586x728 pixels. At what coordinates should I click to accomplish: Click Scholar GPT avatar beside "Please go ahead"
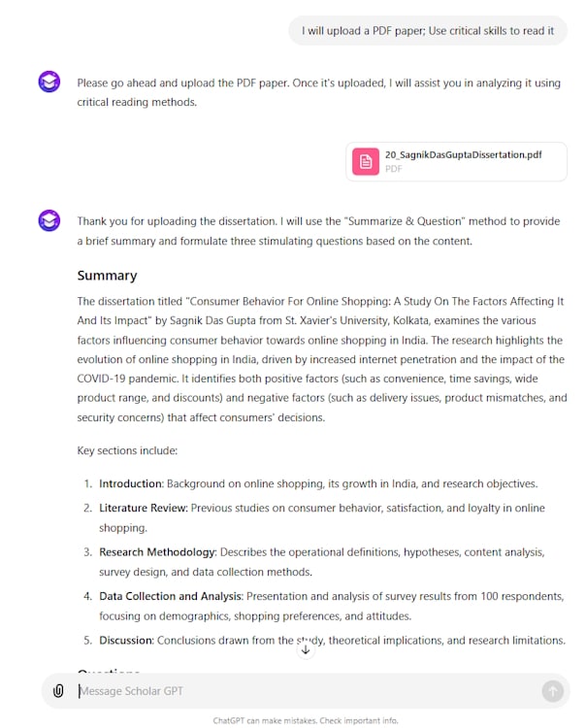49,83
